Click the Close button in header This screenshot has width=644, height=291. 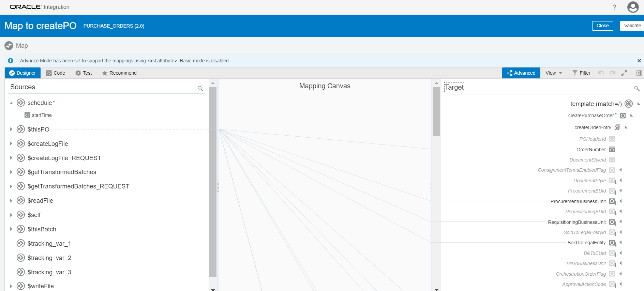click(602, 26)
